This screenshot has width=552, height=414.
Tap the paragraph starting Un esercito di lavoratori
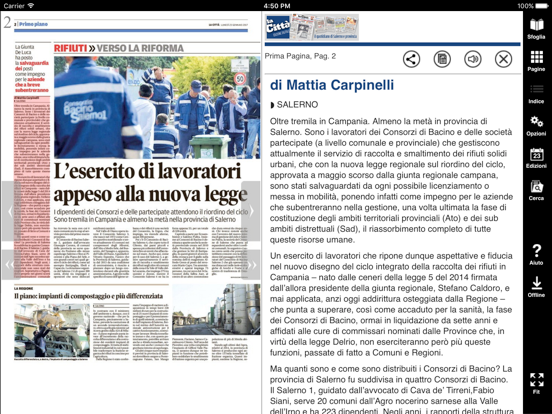click(x=391, y=304)
